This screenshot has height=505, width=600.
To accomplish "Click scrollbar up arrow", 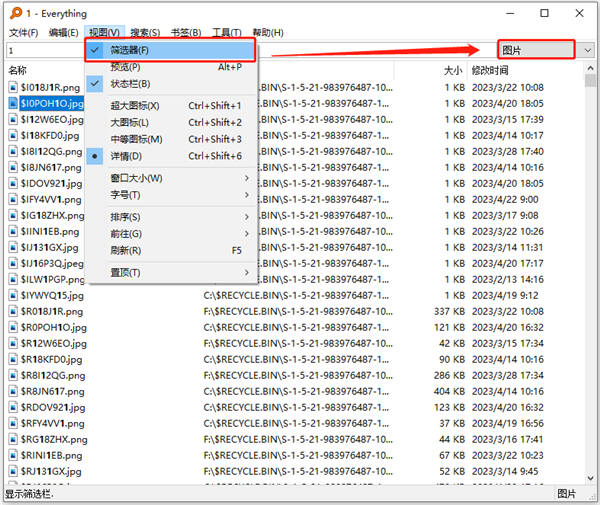I will pyautogui.click(x=590, y=68).
